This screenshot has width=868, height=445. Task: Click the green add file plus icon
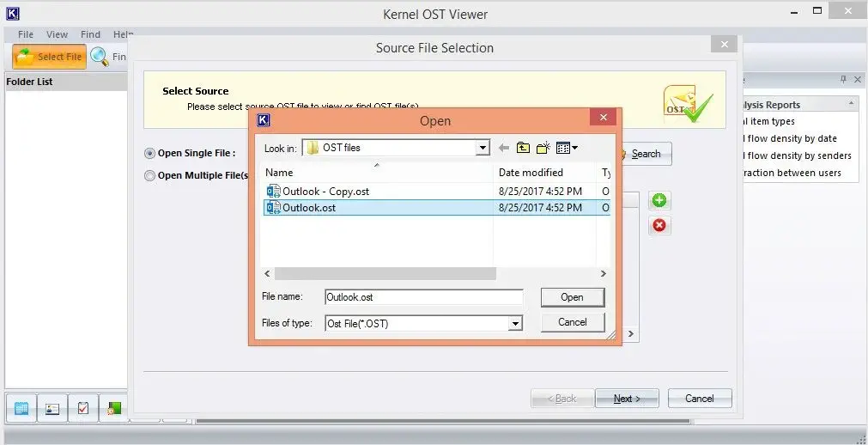pyautogui.click(x=659, y=201)
